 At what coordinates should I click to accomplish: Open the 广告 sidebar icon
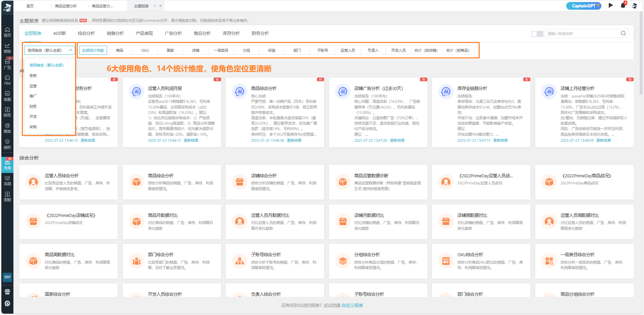7,64
